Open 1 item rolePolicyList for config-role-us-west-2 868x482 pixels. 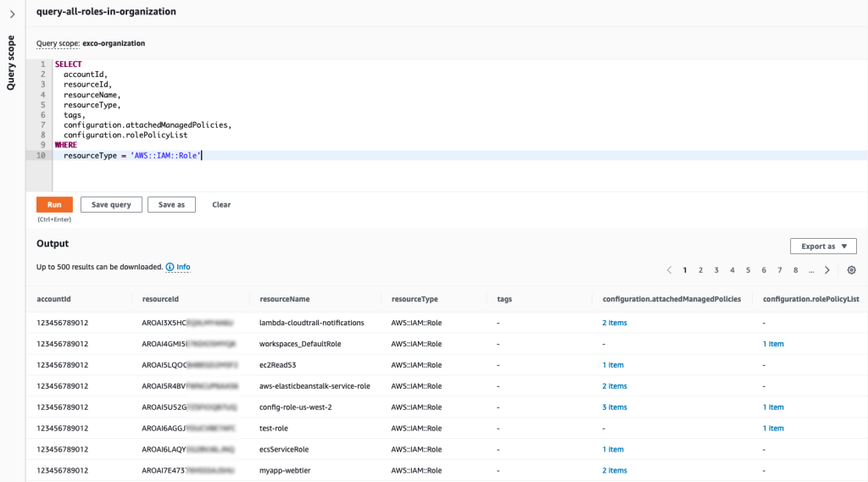[773, 407]
